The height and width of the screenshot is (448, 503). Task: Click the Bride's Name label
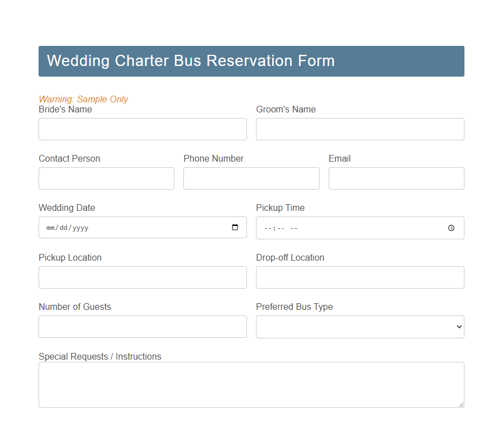65,109
